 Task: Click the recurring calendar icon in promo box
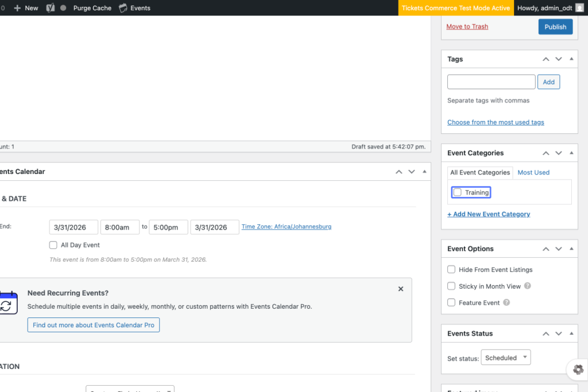[8, 303]
